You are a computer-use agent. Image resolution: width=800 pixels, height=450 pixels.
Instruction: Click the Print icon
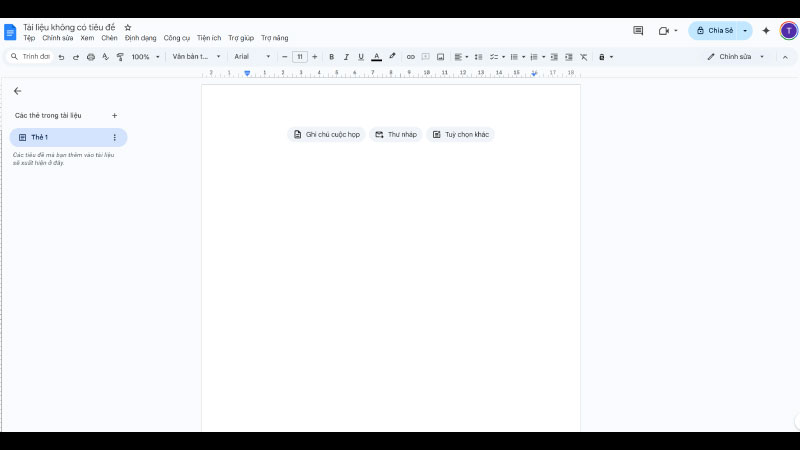[x=91, y=57]
